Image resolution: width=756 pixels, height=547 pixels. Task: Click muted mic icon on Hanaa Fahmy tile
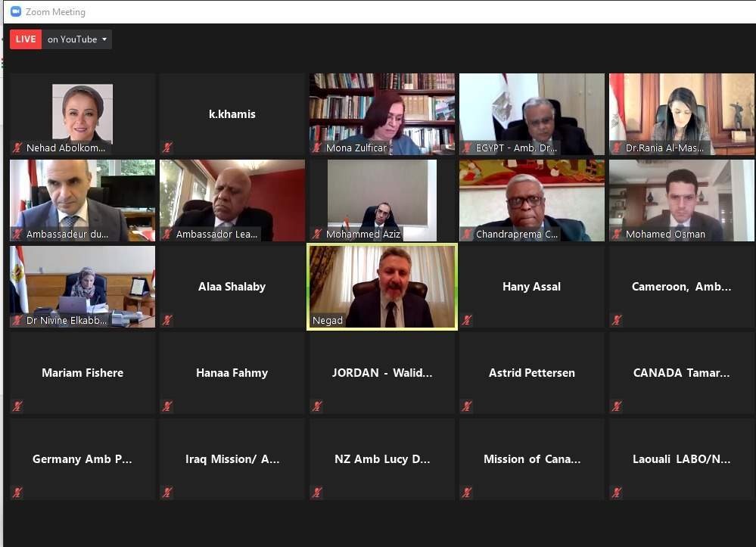167,406
